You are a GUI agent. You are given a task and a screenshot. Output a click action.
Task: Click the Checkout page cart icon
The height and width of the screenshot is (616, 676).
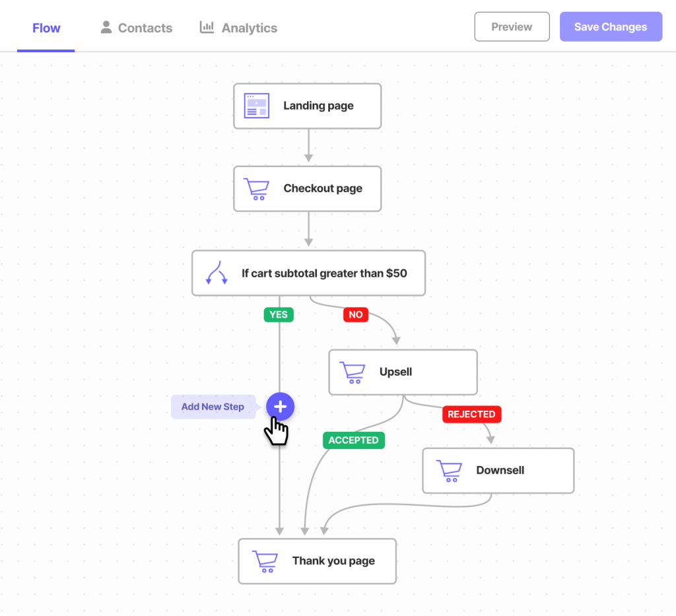tap(256, 189)
